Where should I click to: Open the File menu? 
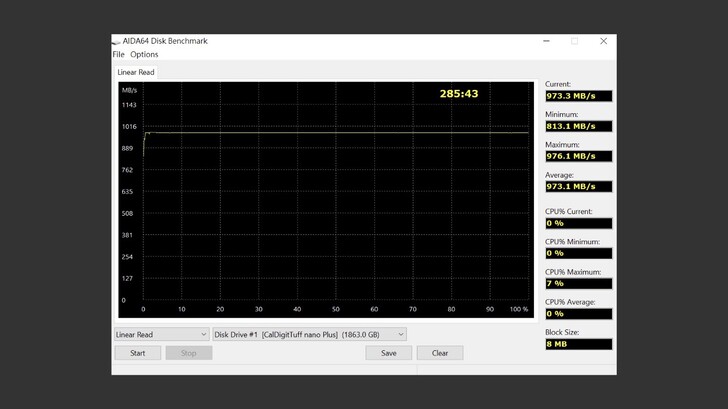(118, 55)
